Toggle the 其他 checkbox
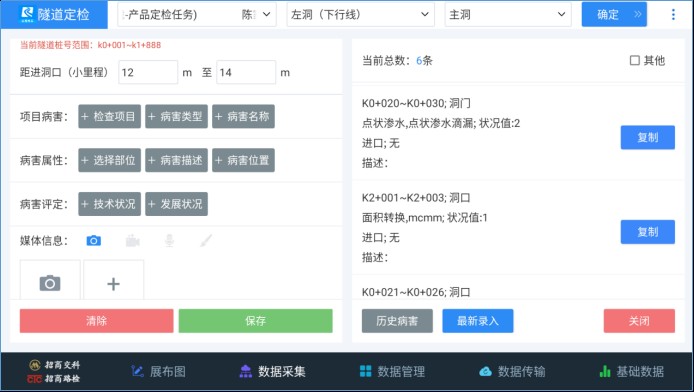Image resolution: width=694 pixels, height=392 pixels. coord(635,60)
